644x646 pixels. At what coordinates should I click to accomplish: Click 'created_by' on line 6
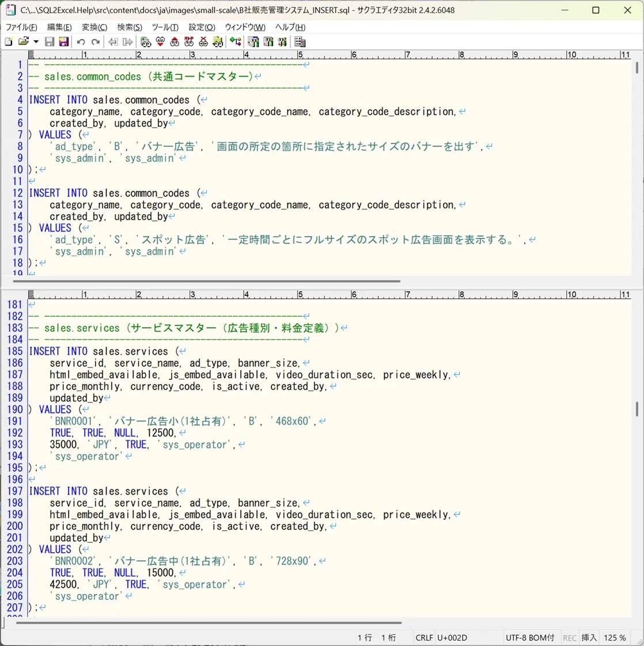(x=76, y=123)
